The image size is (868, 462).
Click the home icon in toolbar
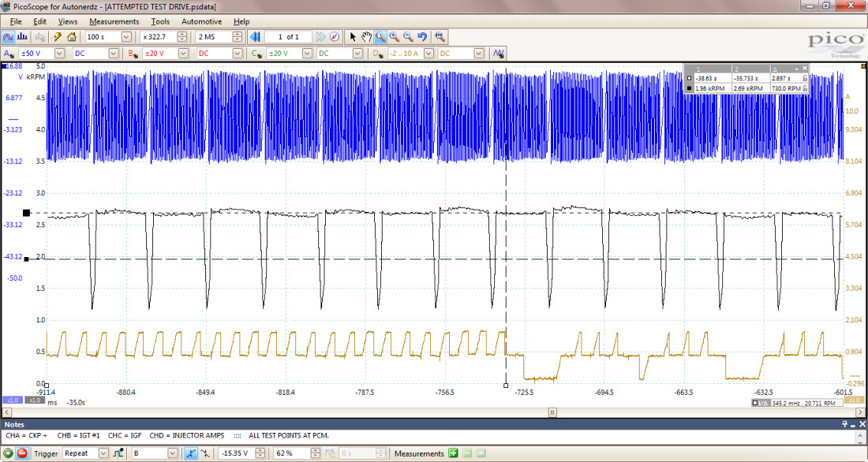(71, 37)
